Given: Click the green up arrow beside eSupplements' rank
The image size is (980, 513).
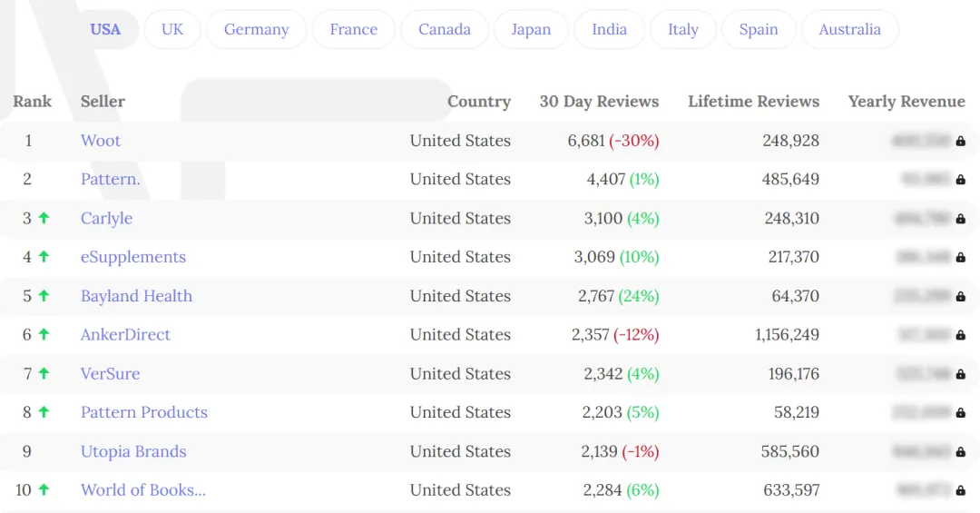Looking at the screenshot, I should pos(44,257).
